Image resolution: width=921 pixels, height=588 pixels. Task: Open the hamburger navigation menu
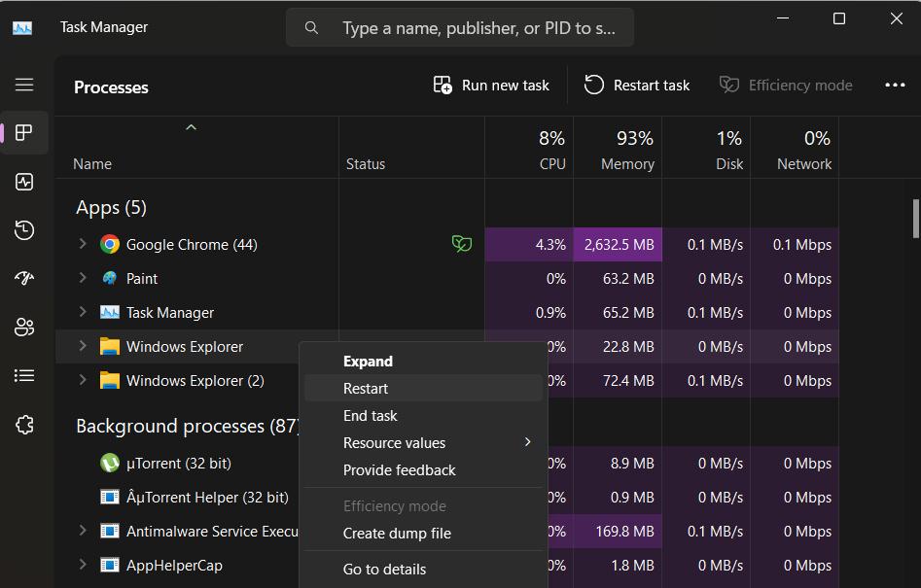(x=24, y=85)
